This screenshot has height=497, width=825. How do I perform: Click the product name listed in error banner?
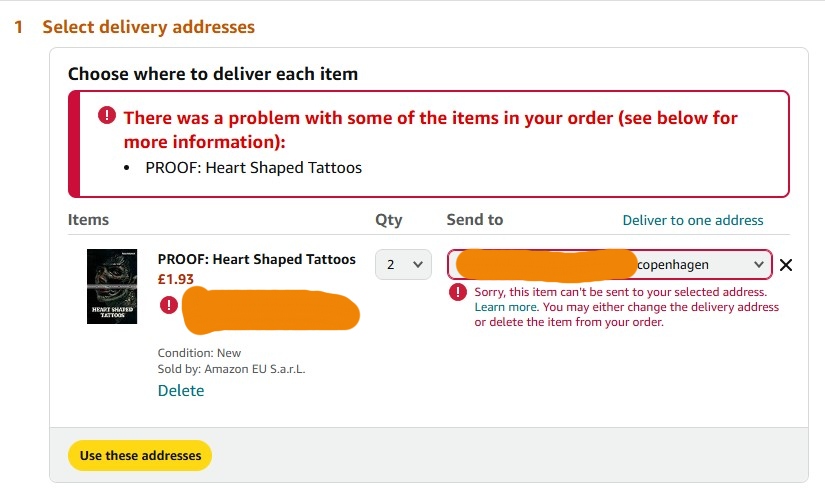[254, 167]
